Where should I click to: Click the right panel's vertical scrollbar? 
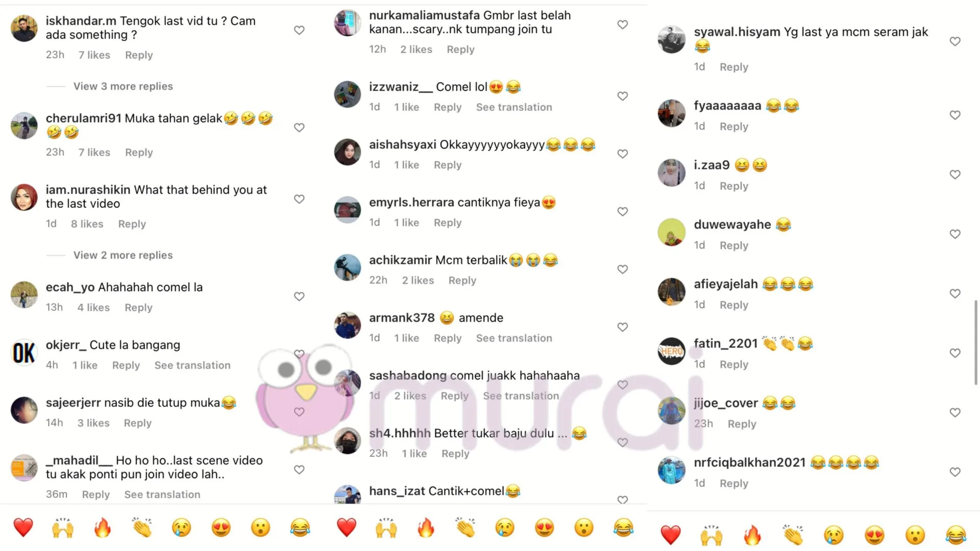[x=976, y=342]
